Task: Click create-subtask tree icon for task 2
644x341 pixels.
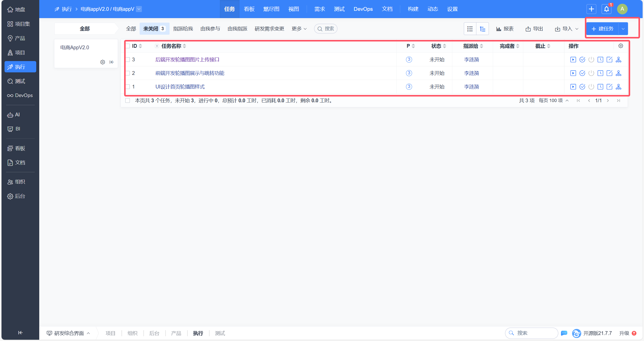Action: pos(618,73)
